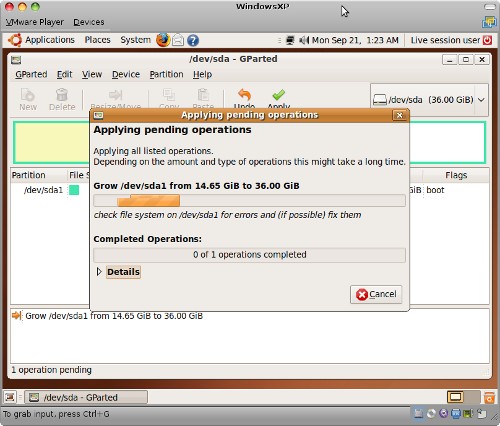Open the VMware Player menu
Screen dimensions: 500x426
pos(35,22)
